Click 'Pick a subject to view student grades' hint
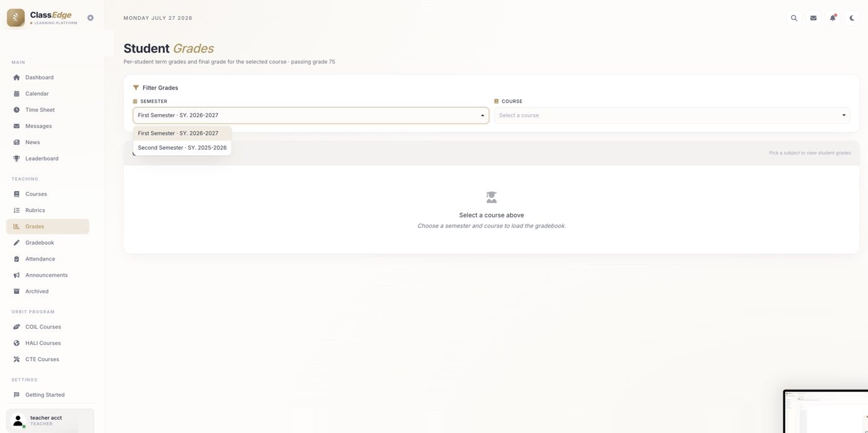 click(810, 153)
